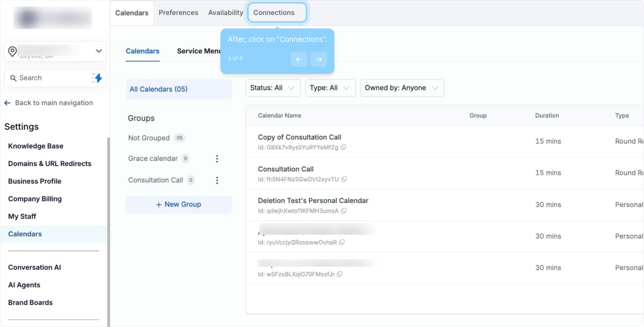Open Consultation Call group three-dot menu
Image resolution: width=644 pixels, height=327 pixels.
point(217,180)
